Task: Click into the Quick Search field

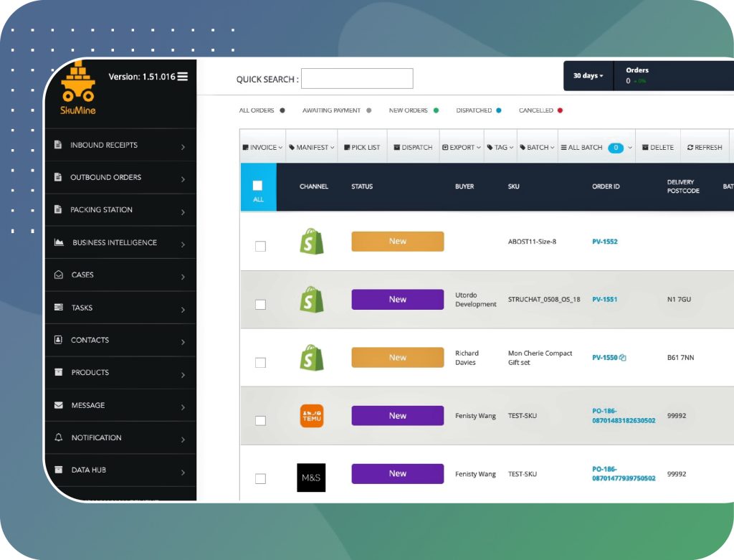Action: (x=357, y=79)
